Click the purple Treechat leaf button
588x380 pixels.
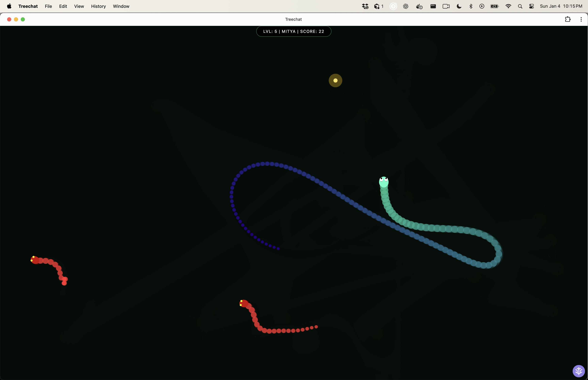579,371
